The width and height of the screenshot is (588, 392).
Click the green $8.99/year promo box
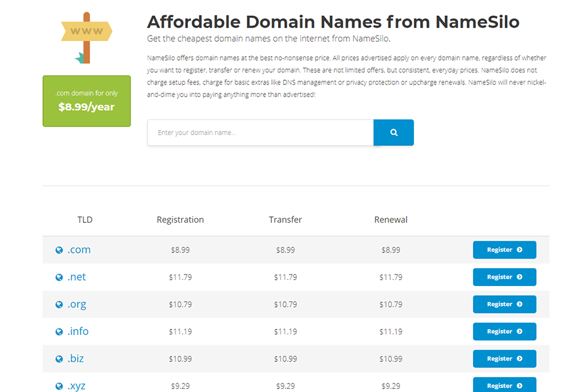point(86,101)
